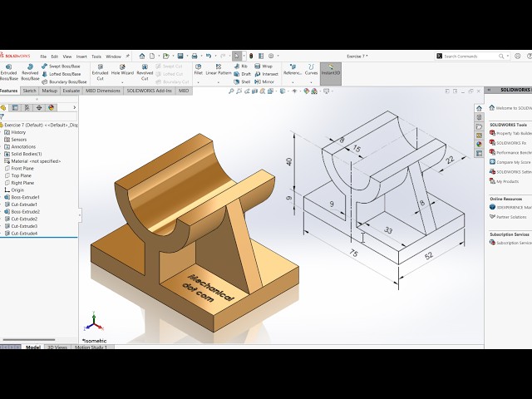
Task: Open the ConfigurationManager tab icon
Action: click(x=27, y=107)
